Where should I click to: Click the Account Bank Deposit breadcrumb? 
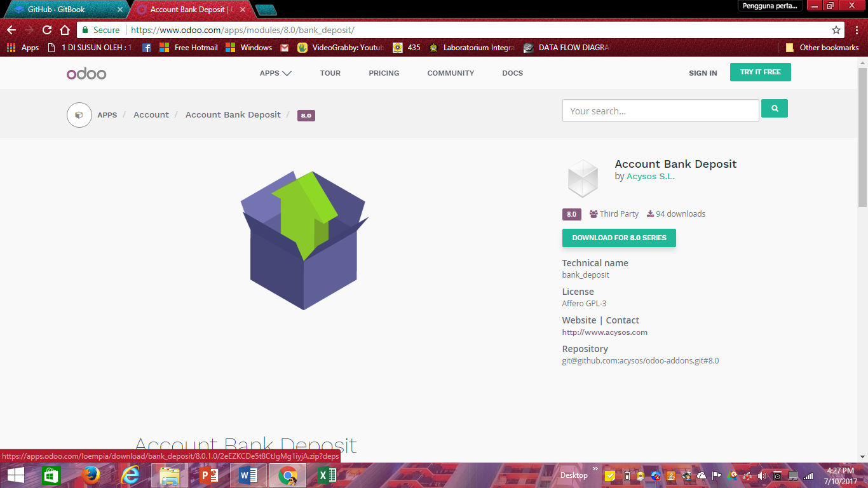click(x=233, y=115)
